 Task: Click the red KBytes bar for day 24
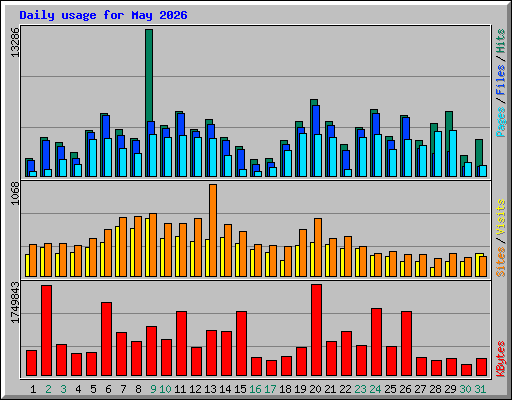pyautogui.click(x=376, y=342)
